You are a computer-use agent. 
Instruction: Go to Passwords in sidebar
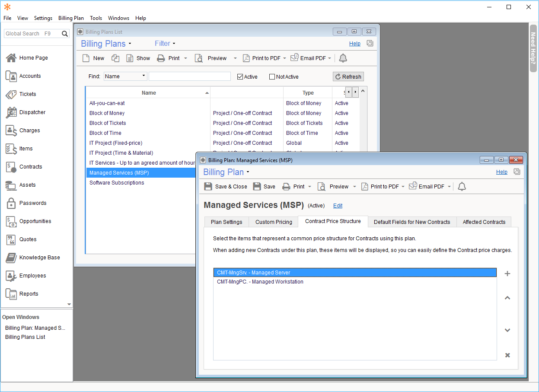tap(32, 203)
